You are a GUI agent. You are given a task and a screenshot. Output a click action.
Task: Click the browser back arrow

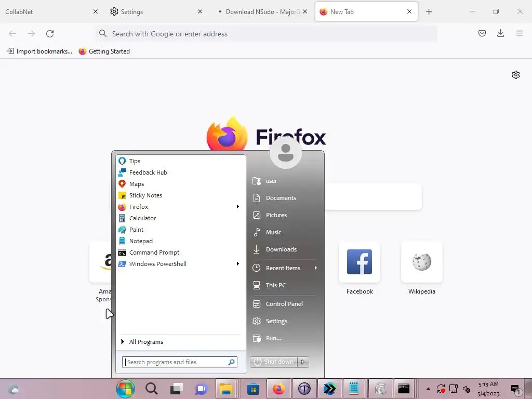[x=12, y=34]
